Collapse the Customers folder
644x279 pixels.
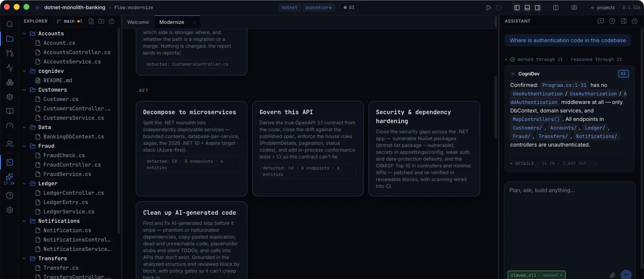(24, 90)
